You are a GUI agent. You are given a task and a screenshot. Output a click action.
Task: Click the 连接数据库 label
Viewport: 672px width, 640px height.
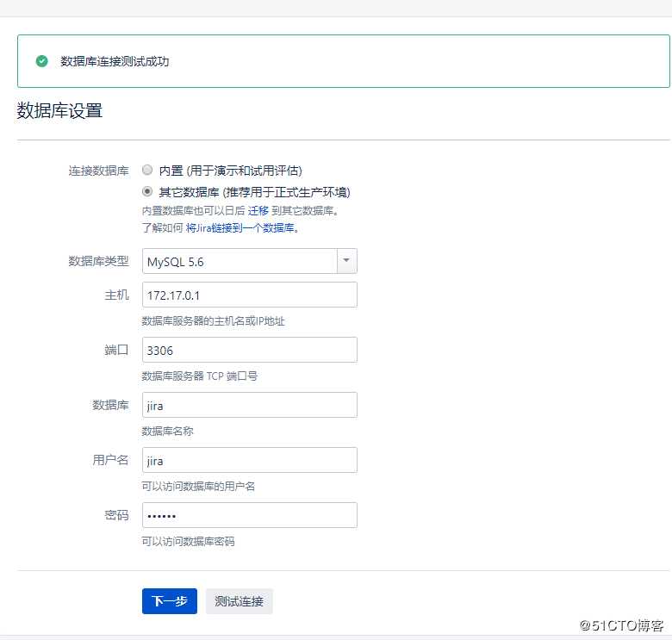click(x=98, y=171)
